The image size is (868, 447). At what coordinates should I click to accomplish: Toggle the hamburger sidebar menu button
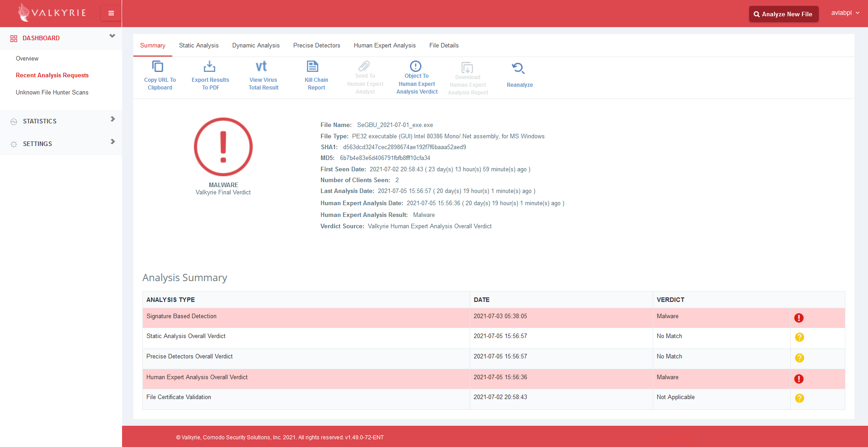(x=111, y=13)
